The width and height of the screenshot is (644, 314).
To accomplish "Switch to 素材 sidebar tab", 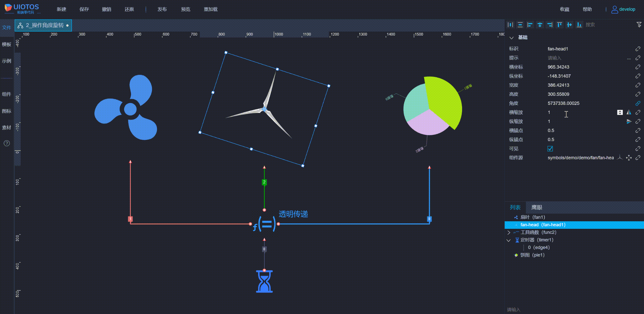I will 7,128.
